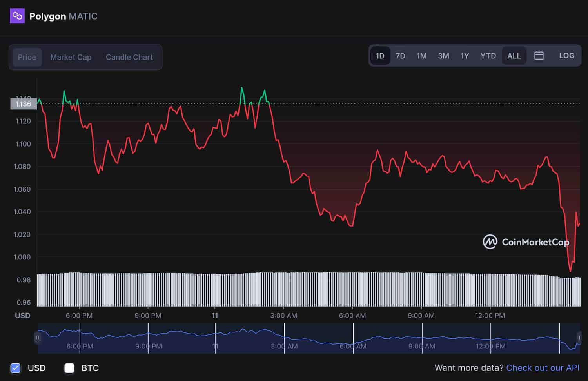Select the 1D time range
Viewport: 588px width, 381px height.
tap(380, 56)
